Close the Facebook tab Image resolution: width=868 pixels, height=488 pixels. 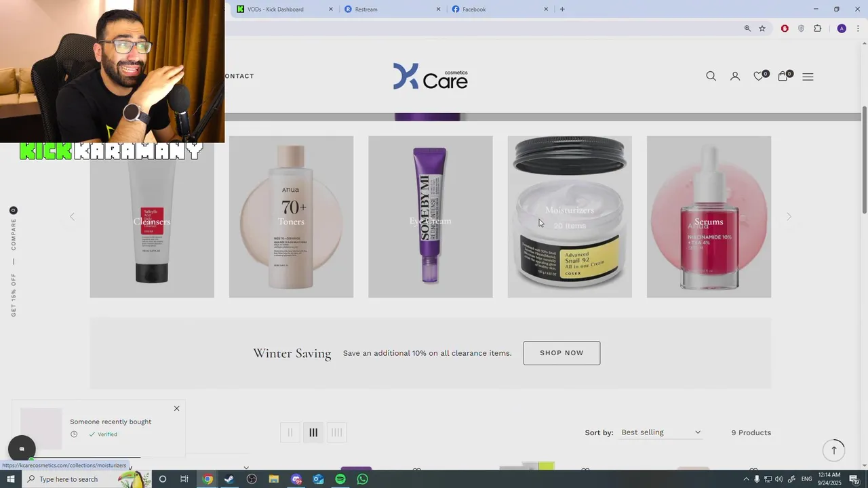(x=546, y=9)
